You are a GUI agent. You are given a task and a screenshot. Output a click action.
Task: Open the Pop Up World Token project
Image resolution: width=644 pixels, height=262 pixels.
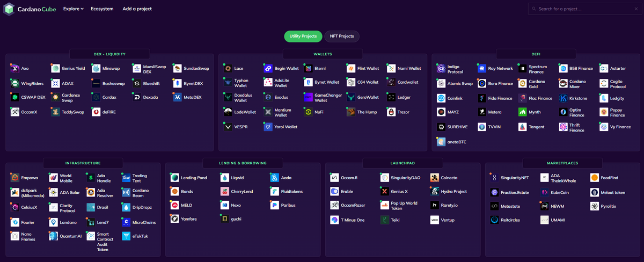point(399,206)
